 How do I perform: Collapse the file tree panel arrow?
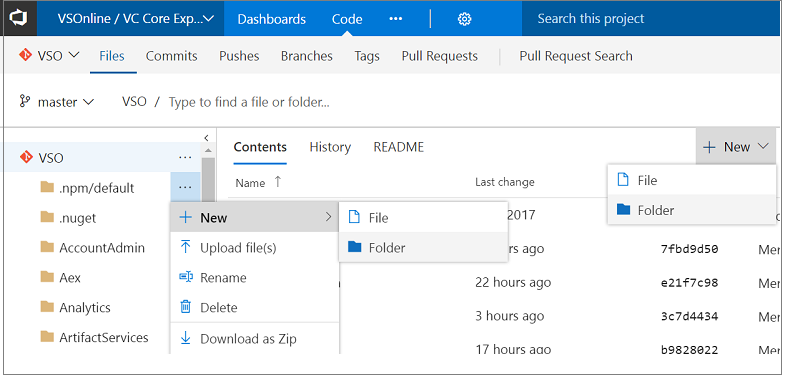click(x=206, y=137)
